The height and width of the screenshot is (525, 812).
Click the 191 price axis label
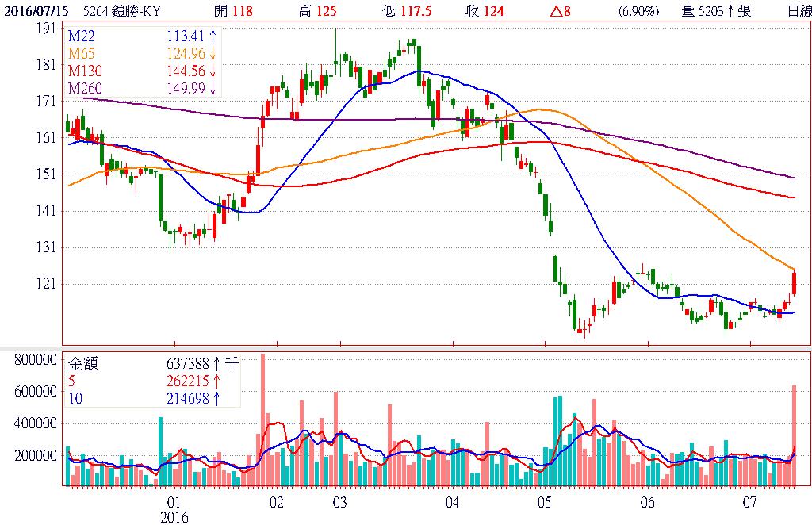(x=47, y=28)
